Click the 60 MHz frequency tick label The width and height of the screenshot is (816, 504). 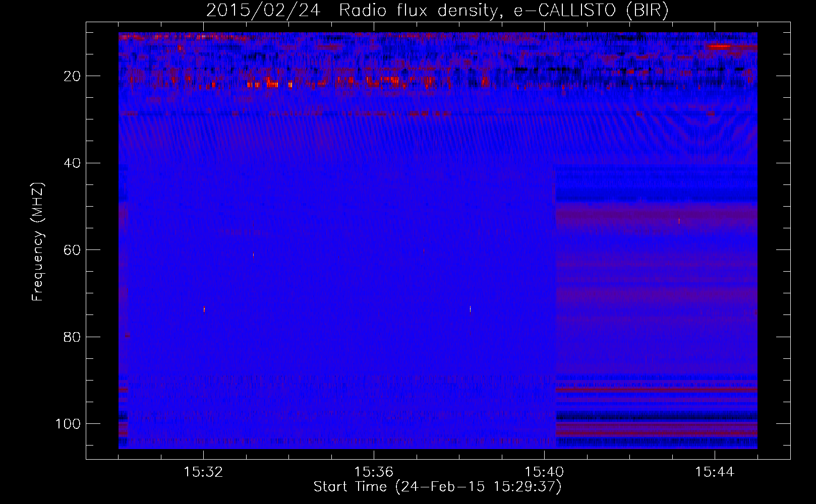73,250
